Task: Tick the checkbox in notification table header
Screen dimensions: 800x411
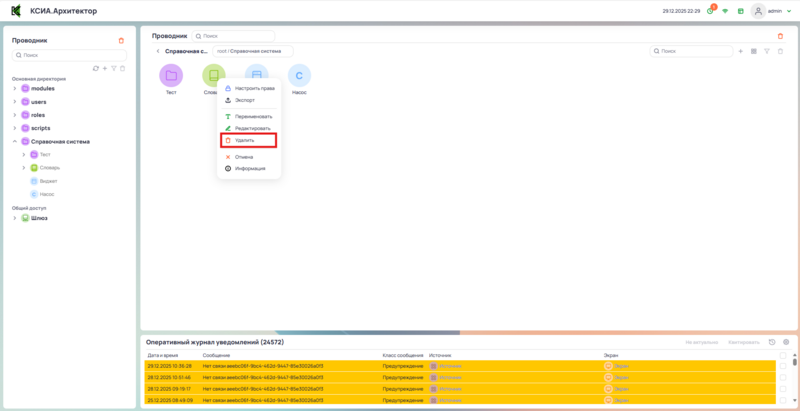Action: point(783,355)
